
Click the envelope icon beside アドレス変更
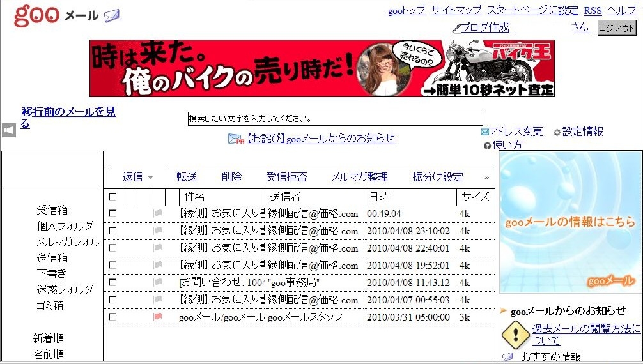pyautogui.click(x=484, y=132)
